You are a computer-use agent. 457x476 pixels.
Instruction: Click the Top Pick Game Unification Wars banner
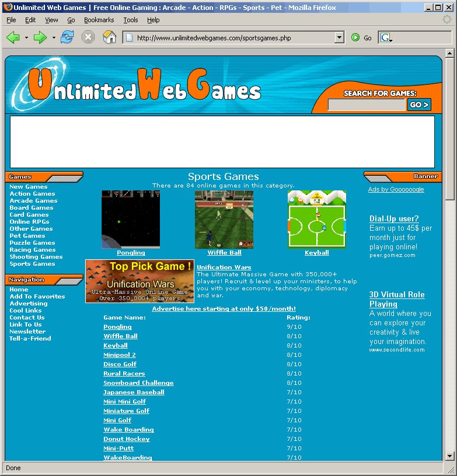[x=139, y=282]
